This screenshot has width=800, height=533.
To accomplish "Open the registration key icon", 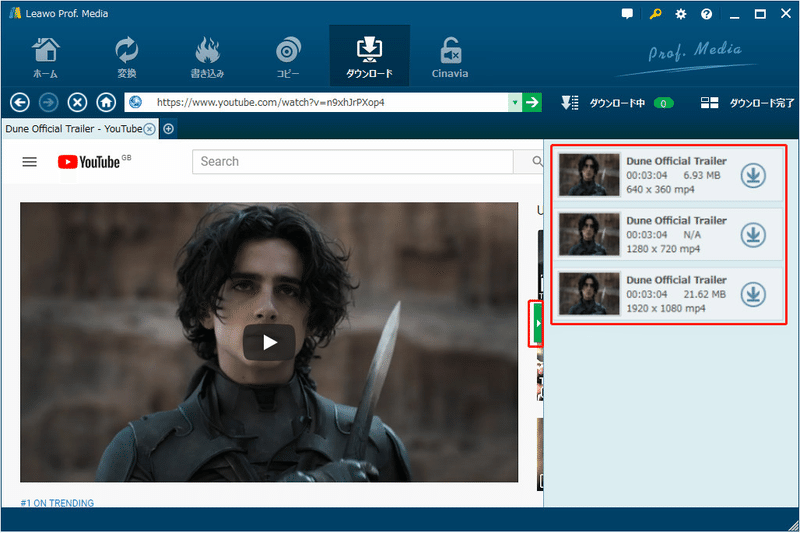I will pos(655,14).
